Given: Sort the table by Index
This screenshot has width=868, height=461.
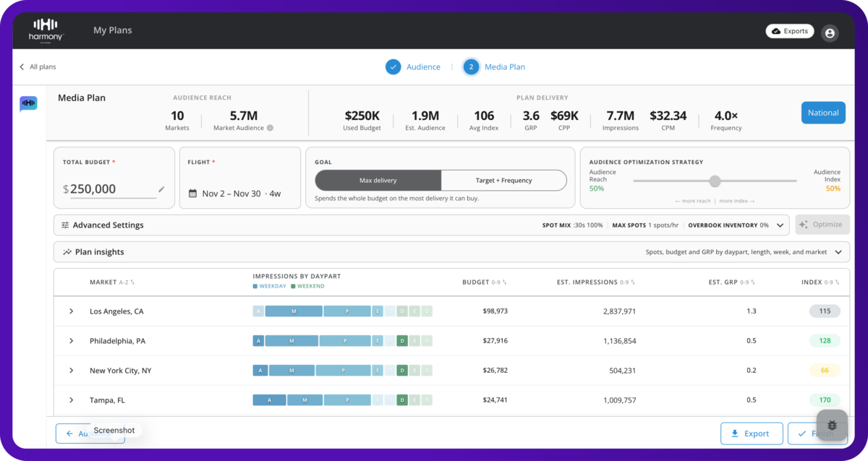Looking at the screenshot, I should [x=821, y=282].
